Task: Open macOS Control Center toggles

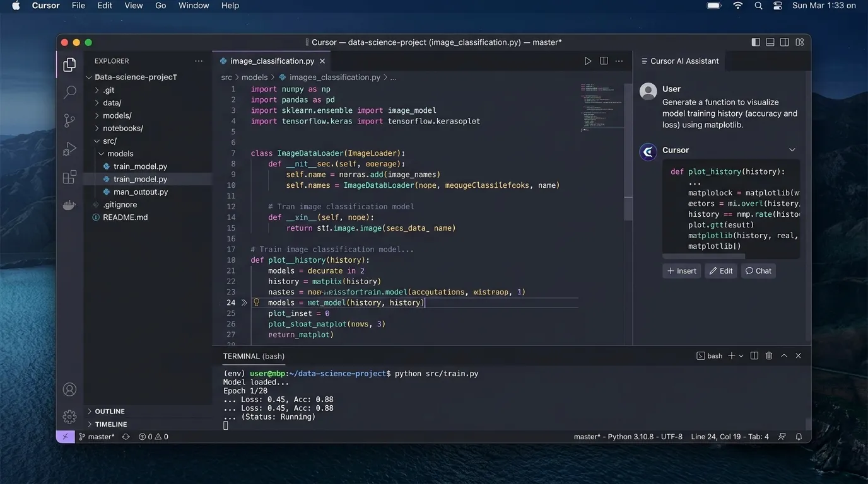Action: coord(778,6)
